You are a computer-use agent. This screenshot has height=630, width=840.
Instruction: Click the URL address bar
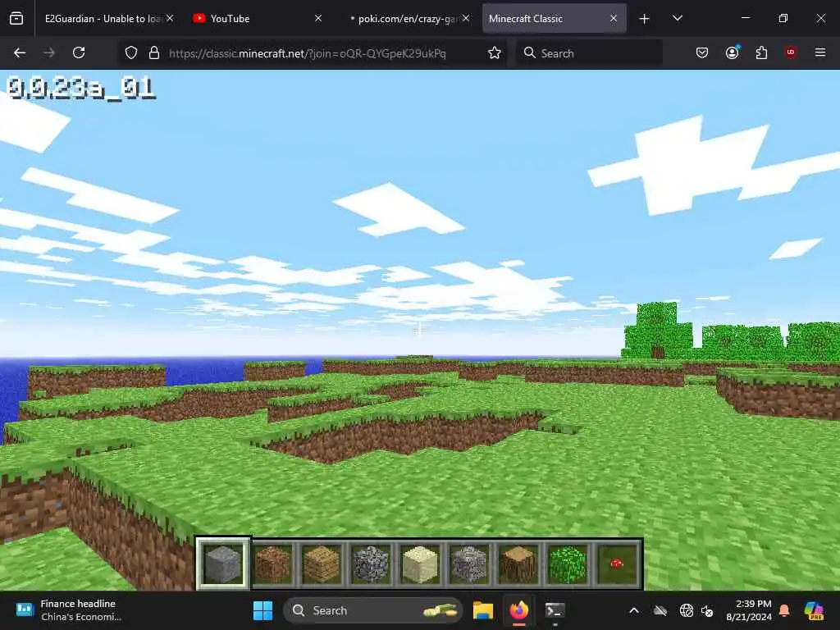[x=308, y=53]
